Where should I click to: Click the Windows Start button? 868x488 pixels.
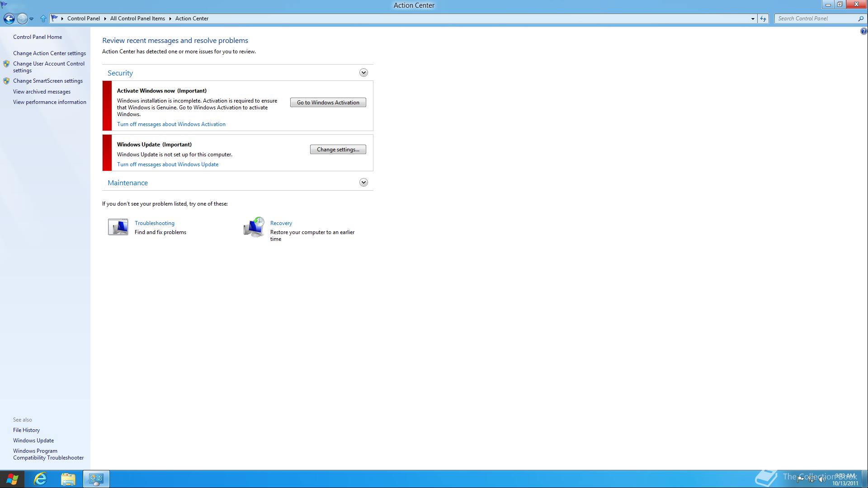12,479
